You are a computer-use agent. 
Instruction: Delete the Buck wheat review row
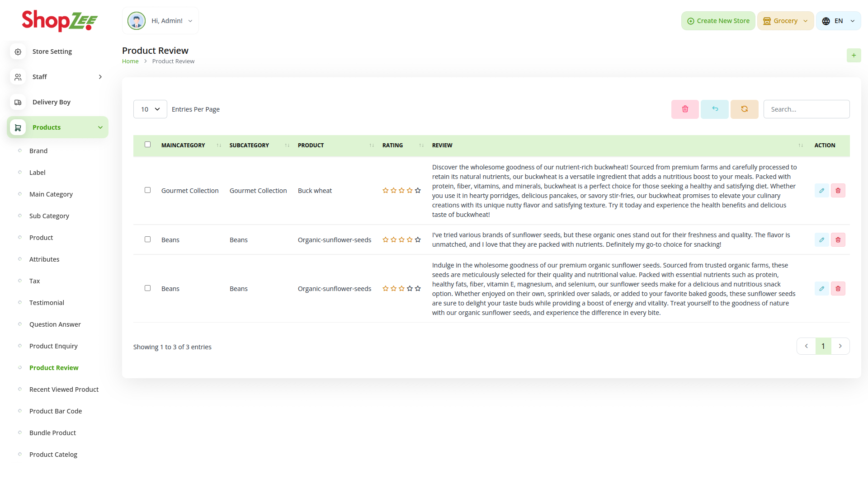tap(838, 191)
